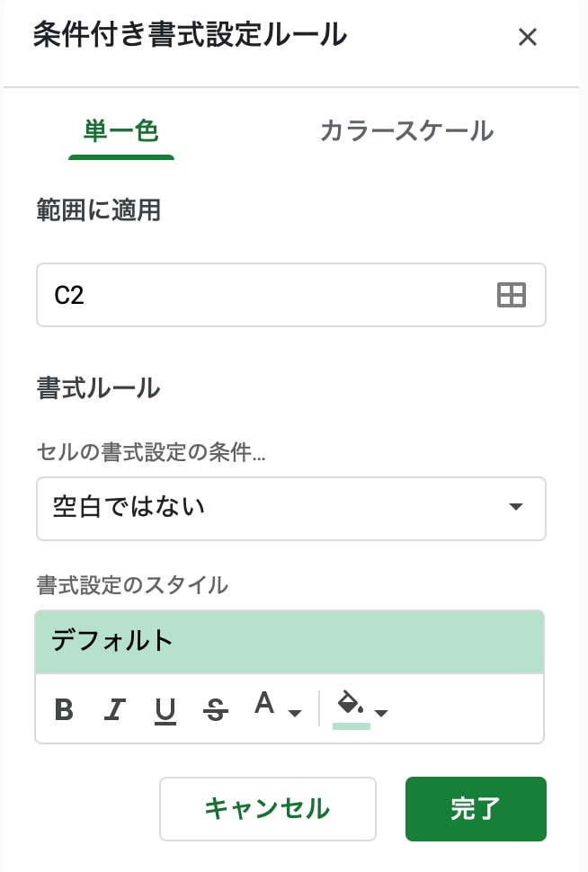The height and width of the screenshot is (872, 588).
Task: Open the 空白ではない condition dropdown
Action: tap(291, 508)
